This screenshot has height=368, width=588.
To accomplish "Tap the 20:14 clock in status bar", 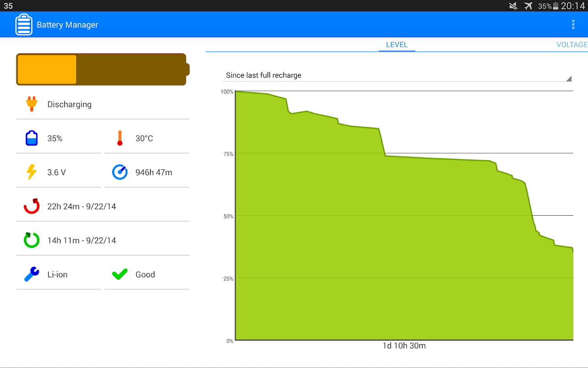I will [x=573, y=6].
